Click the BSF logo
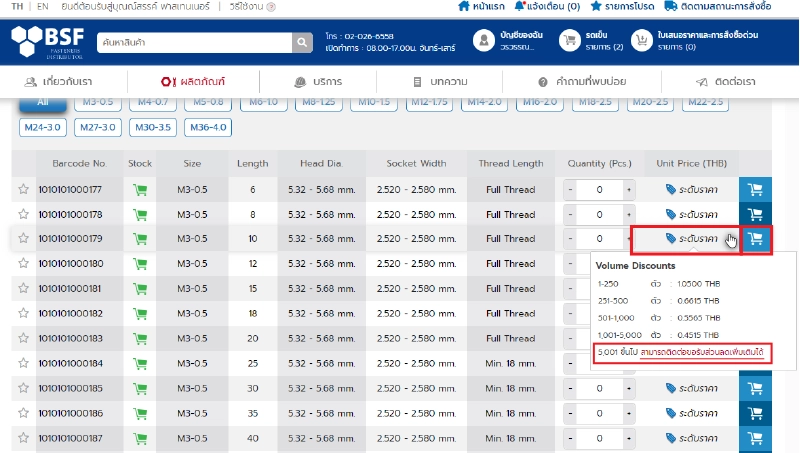Image resolution: width=800 pixels, height=453 pixels. 48,41
